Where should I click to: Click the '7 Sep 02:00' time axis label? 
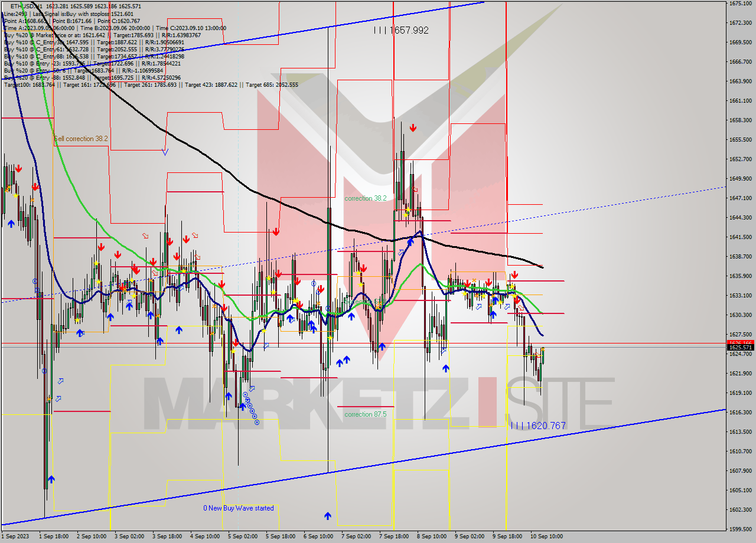coord(356,537)
